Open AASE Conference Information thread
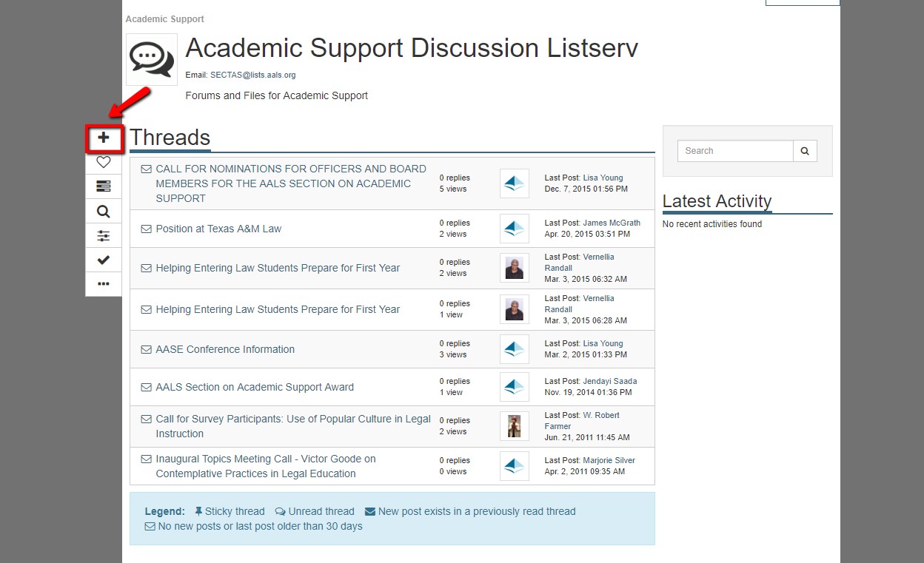This screenshot has height=563, width=924. click(225, 349)
